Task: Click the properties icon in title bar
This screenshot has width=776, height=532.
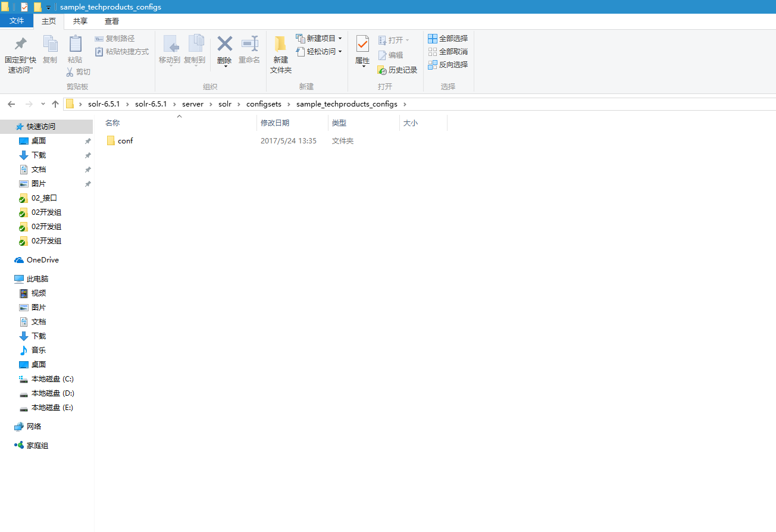Action: pos(24,7)
